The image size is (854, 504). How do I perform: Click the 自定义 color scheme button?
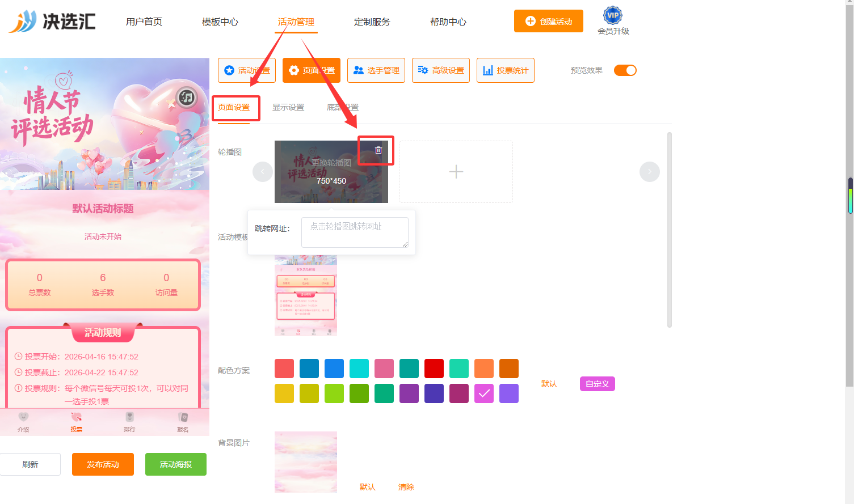click(598, 384)
